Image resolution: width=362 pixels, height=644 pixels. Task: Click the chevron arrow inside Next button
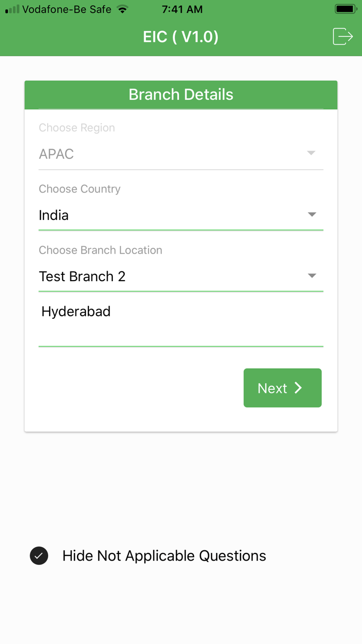pos(298,388)
